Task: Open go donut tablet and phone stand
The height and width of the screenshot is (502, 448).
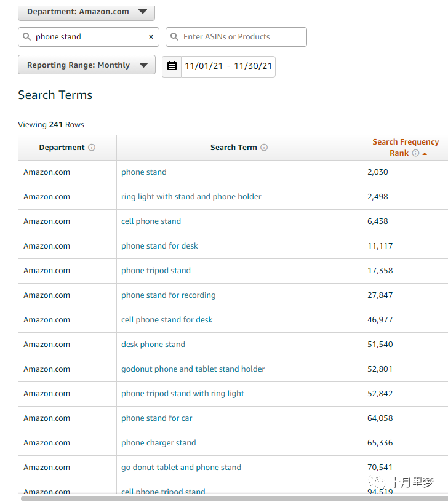Action: click(181, 468)
